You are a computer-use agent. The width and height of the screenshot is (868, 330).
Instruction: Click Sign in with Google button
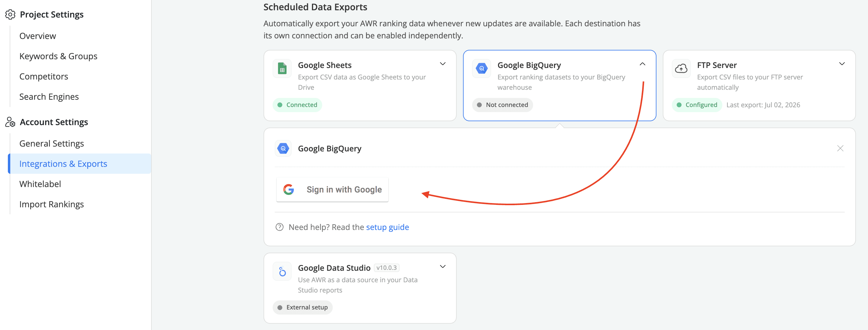tap(332, 189)
